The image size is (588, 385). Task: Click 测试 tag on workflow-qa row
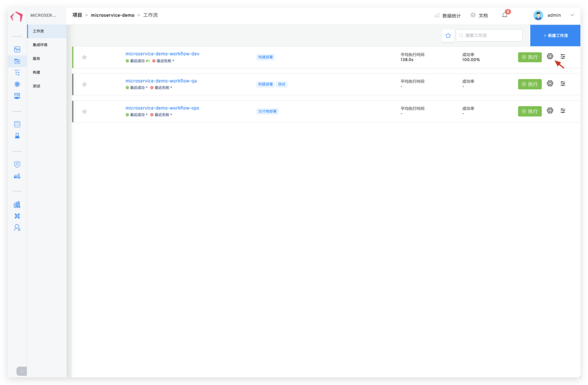point(281,84)
